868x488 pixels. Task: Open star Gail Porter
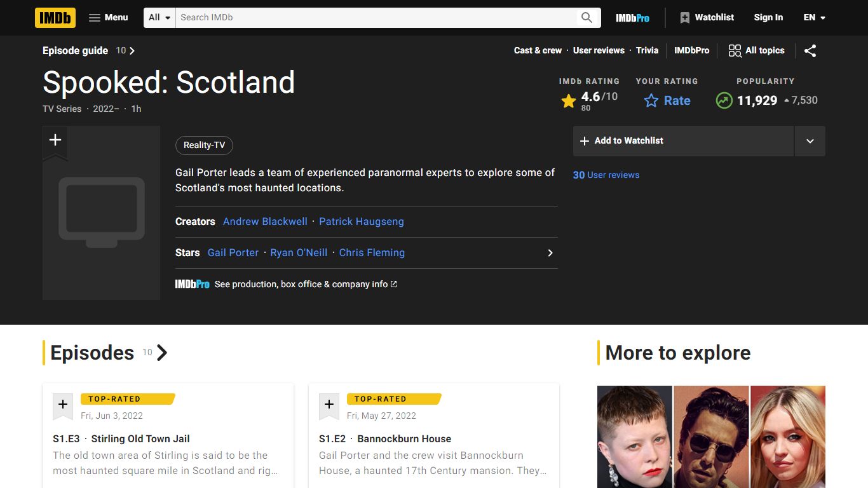tap(233, 253)
